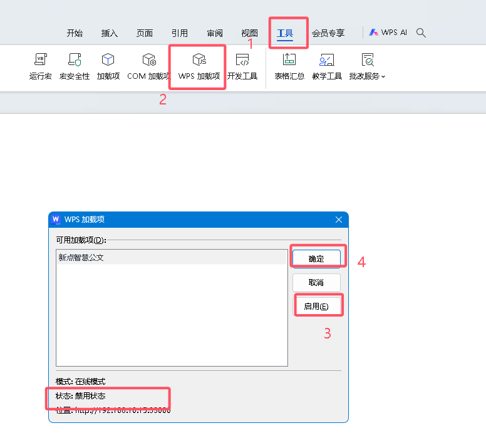Image resolution: width=486 pixels, height=448 pixels.
Task: Click the Run Macro (运行宏) icon
Action: (40, 66)
